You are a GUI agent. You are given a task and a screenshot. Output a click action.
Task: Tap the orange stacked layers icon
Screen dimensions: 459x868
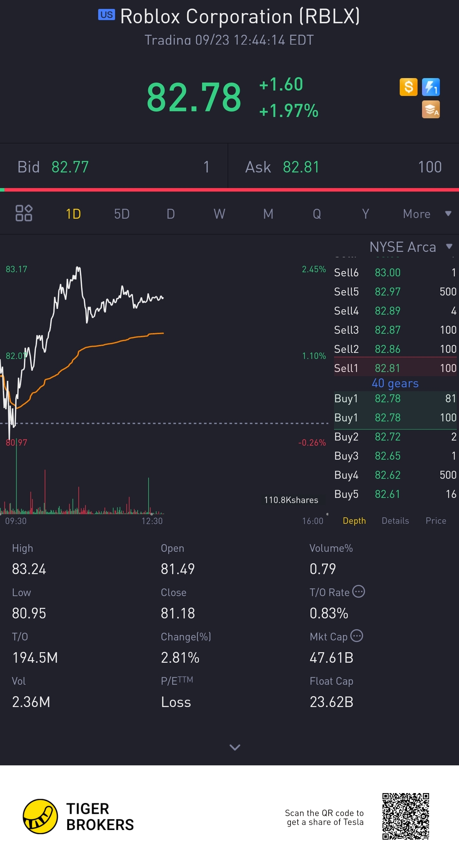click(431, 109)
